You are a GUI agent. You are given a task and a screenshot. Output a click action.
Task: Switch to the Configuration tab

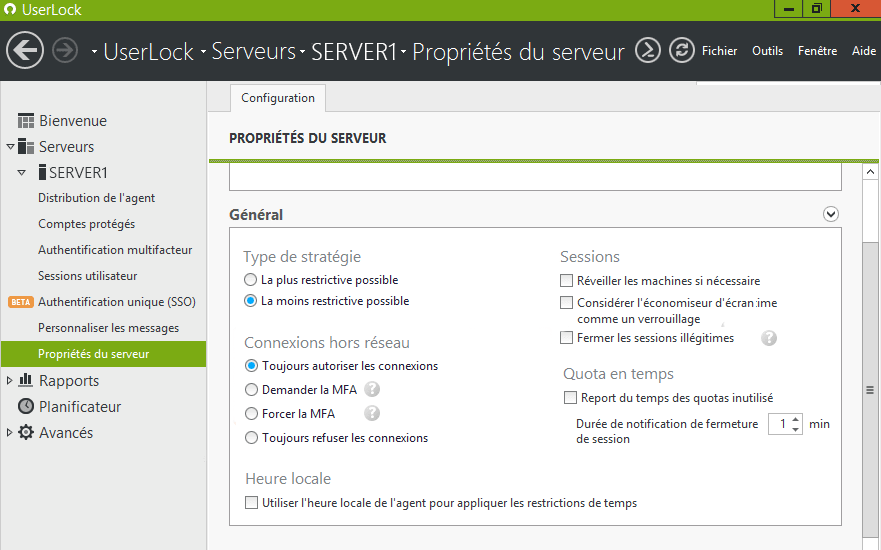pos(278,98)
